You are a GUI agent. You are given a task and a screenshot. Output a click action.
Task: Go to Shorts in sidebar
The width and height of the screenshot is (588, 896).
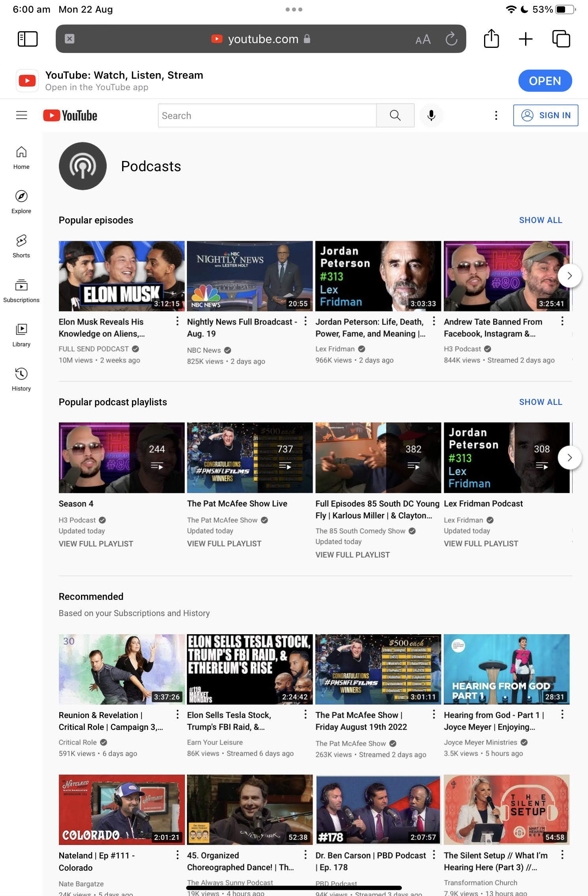click(21, 246)
